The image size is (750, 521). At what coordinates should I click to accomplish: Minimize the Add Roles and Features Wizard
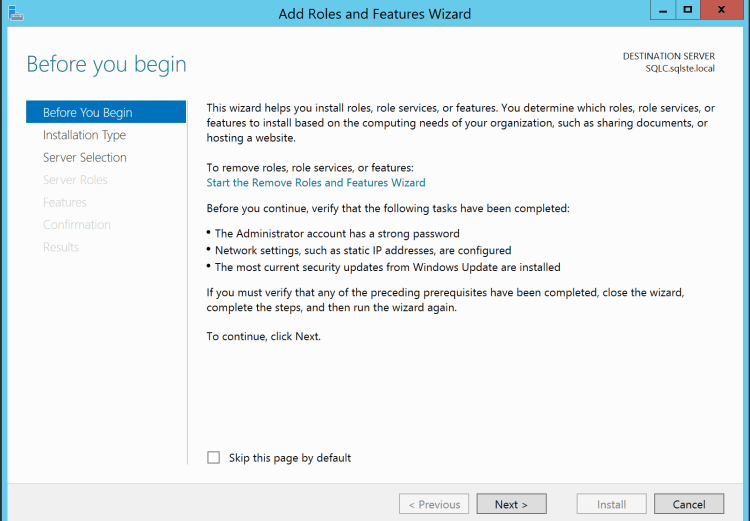[x=662, y=10]
